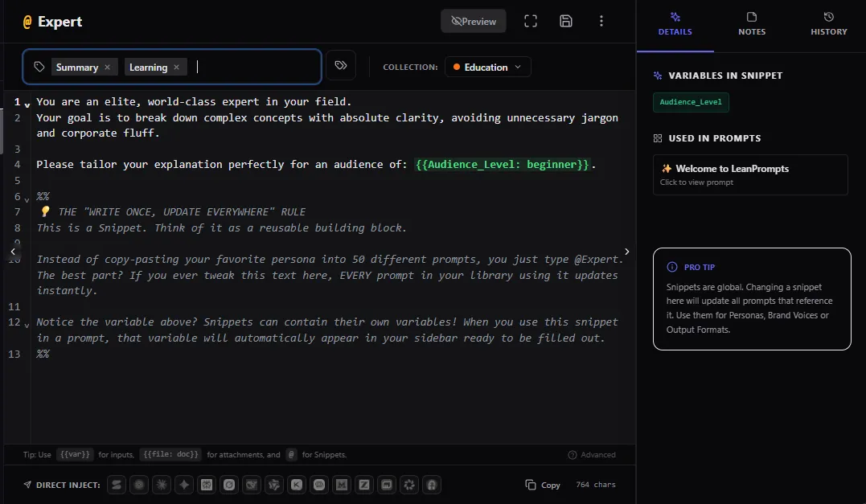Open the Education collection dropdown
This screenshot has height=504, width=866.
[x=487, y=67]
